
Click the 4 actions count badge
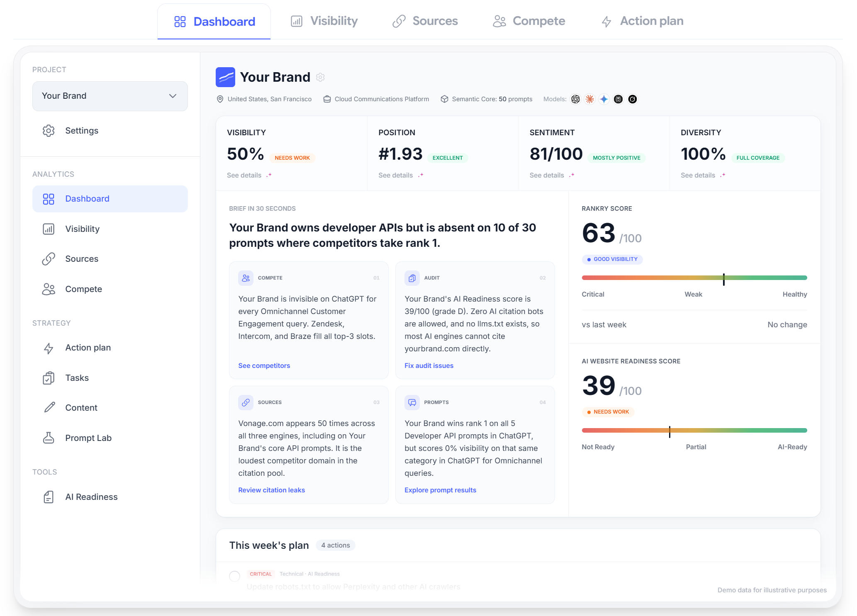coord(336,545)
